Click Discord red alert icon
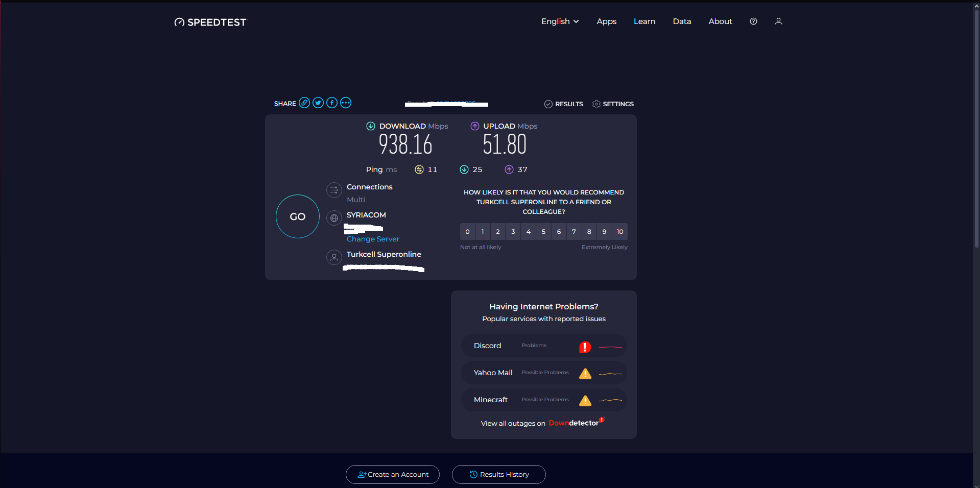Image resolution: width=980 pixels, height=488 pixels. coord(585,347)
